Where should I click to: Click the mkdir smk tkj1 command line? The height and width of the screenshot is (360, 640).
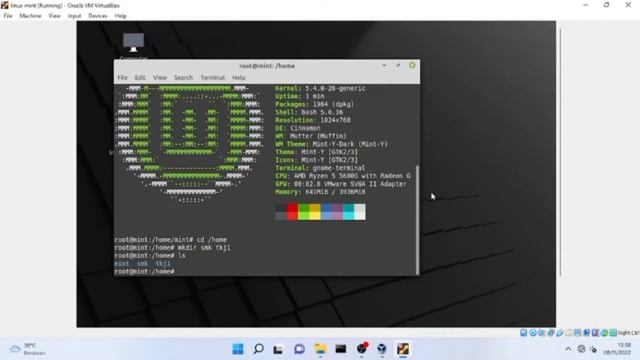click(173, 248)
